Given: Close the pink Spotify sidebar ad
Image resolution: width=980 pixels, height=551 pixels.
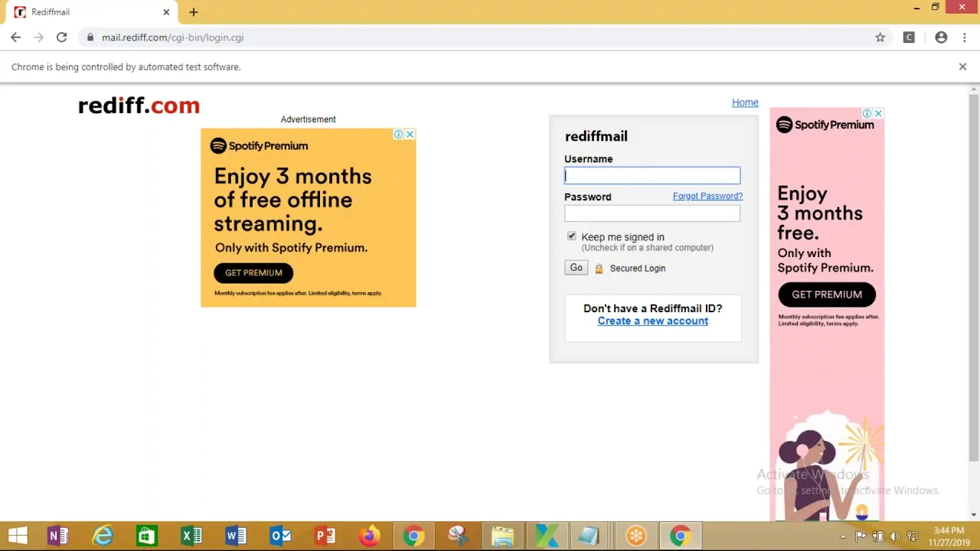Looking at the screenshot, I should (x=878, y=113).
